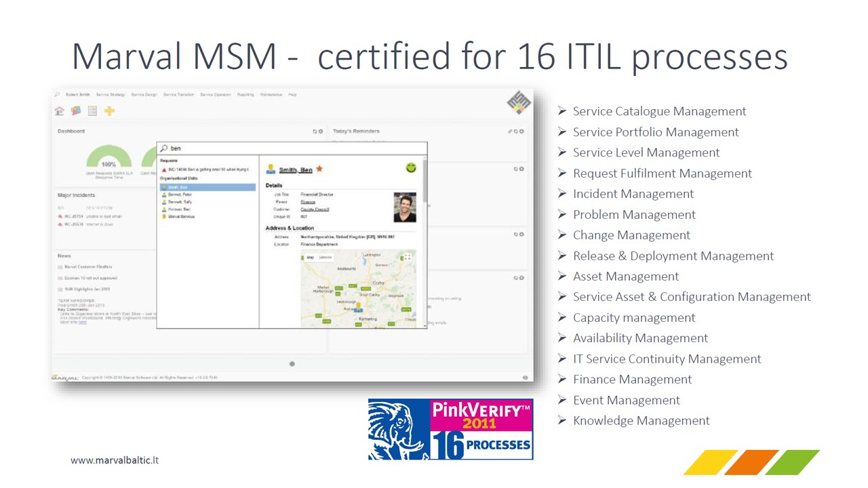
Task: Click the green smiley face icon
Action: [x=411, y=167]
